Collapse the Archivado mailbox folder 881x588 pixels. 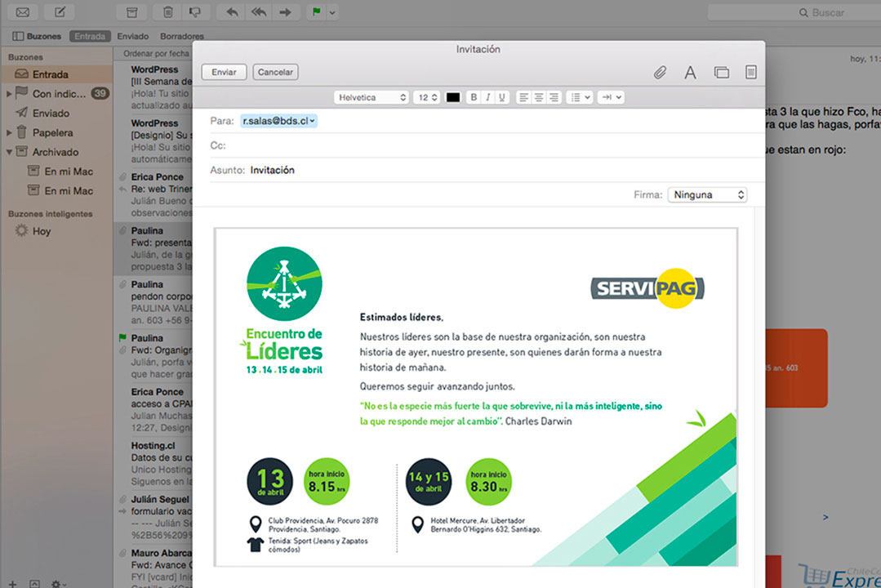(10, 152)
